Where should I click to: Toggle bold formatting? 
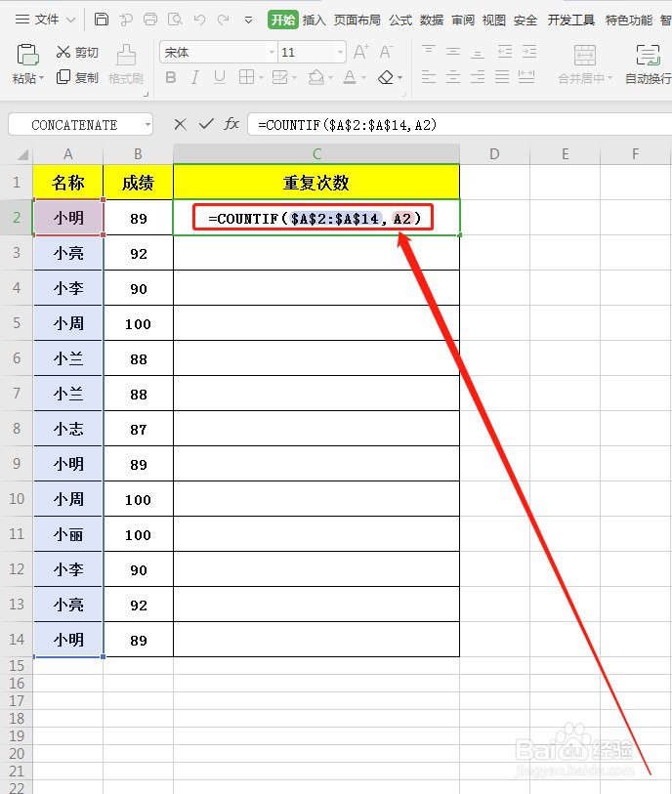click(171, 77)
